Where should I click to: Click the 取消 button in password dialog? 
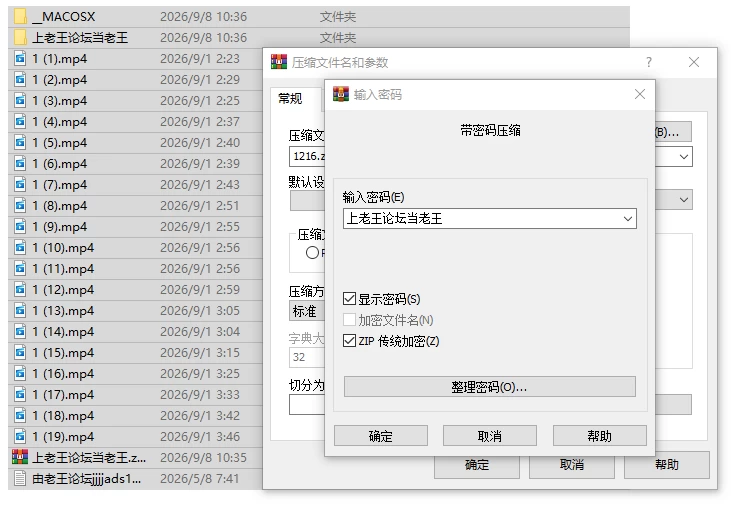[x=490, y=436]
